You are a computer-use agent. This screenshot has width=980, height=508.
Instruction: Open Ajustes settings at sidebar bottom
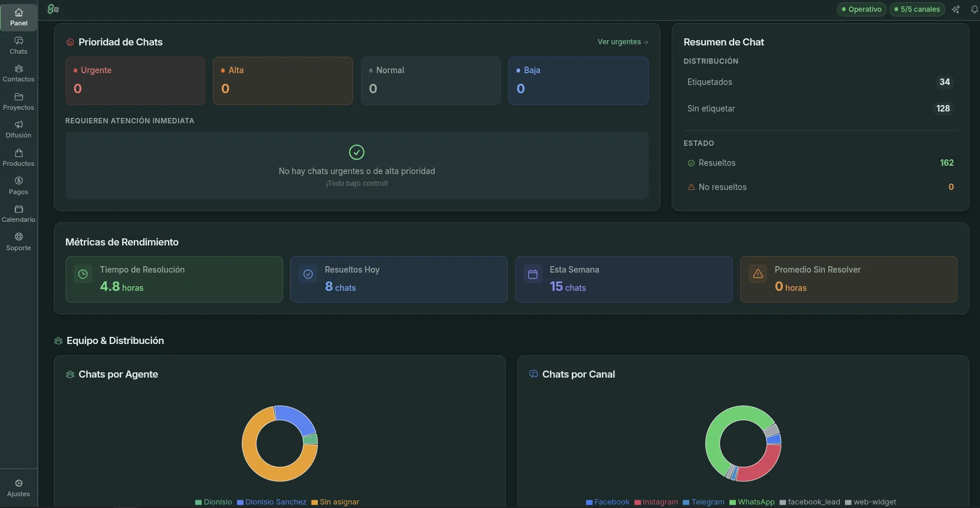[x=19, y=488]
